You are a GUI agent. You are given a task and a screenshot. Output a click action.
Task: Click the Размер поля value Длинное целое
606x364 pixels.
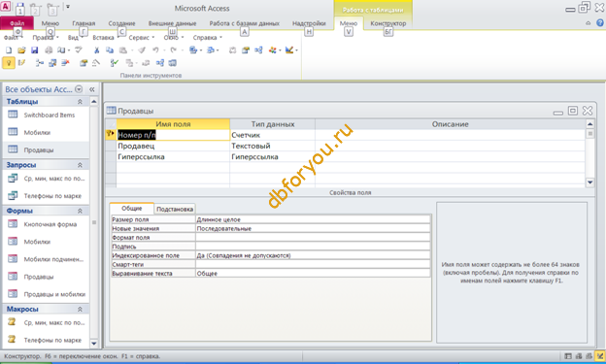[313, 219]
